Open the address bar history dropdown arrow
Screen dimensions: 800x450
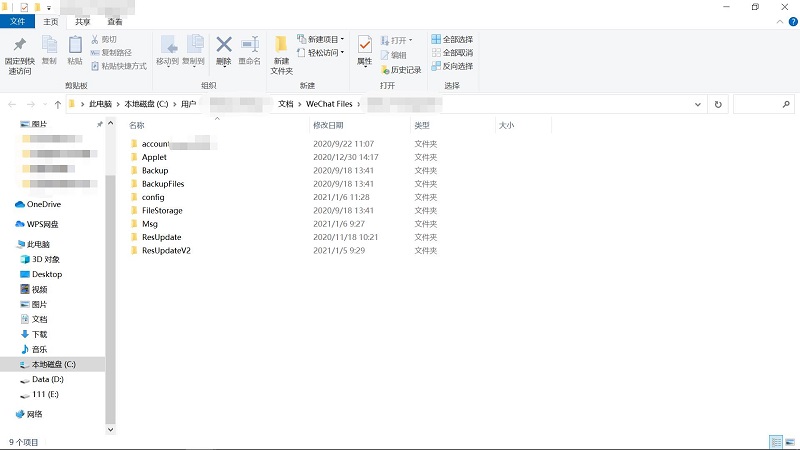[699, 104]
